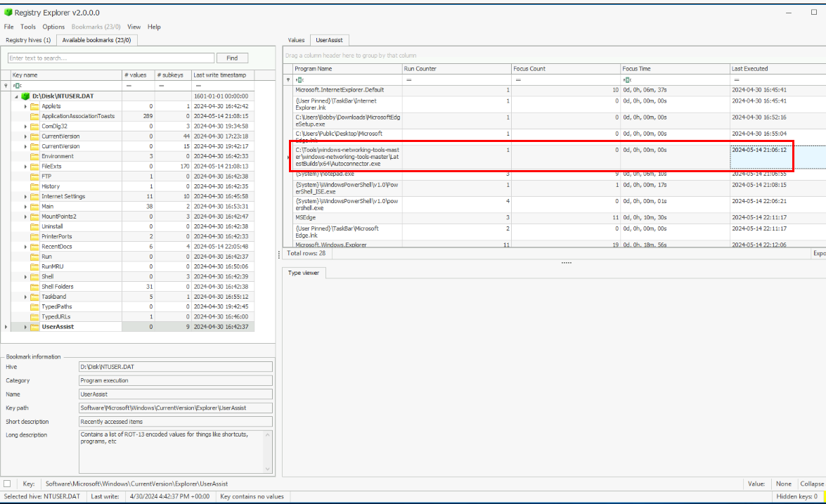Switch to the Registry hives tab

pos(29,40)
